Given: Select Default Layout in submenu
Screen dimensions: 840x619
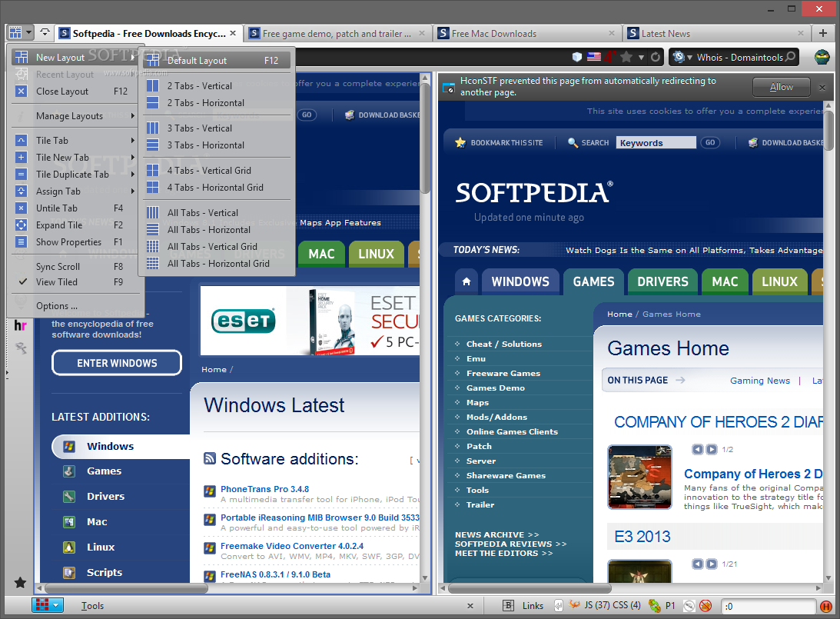Looking at the screenshot, I should click(217, 61).
